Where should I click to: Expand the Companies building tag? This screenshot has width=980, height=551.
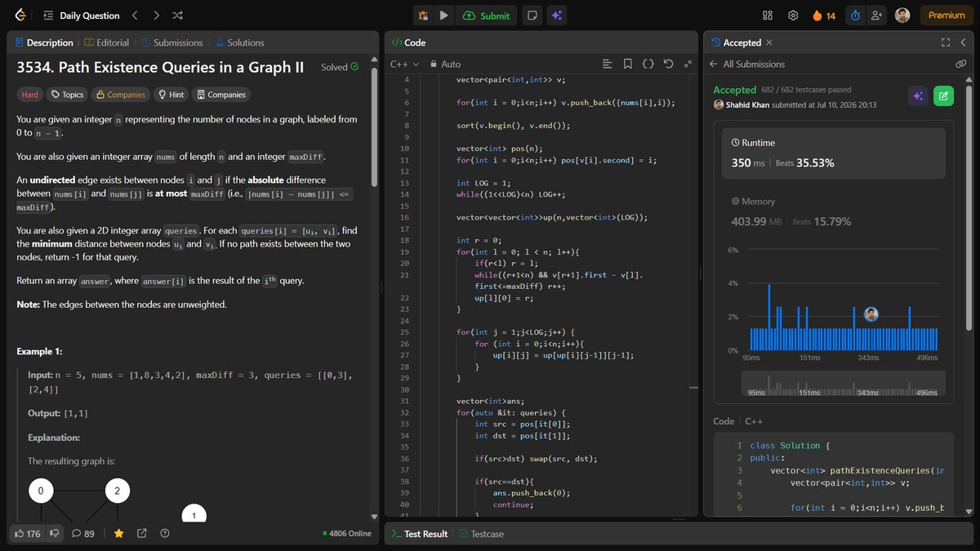(x=221, y=95)
